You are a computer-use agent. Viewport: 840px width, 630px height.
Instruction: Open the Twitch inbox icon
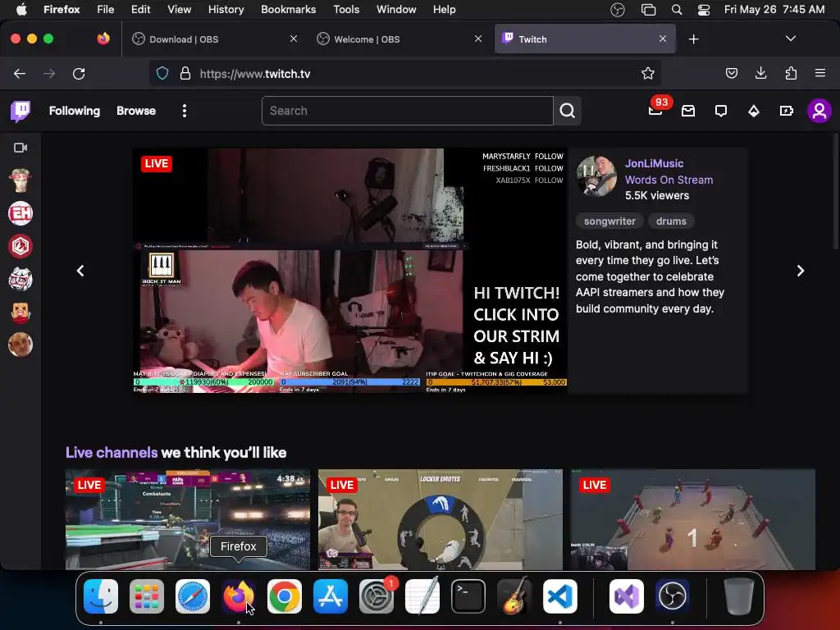tap(688, 111)
